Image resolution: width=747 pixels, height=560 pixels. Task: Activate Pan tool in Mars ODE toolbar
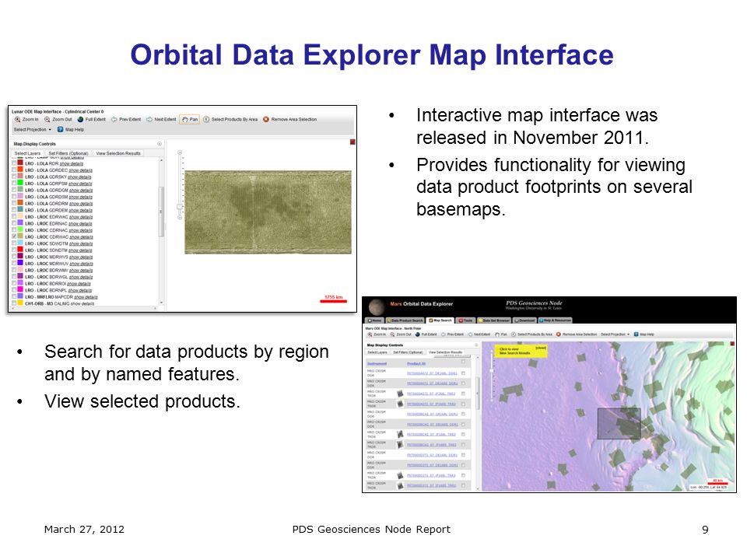tap(501, 334)
